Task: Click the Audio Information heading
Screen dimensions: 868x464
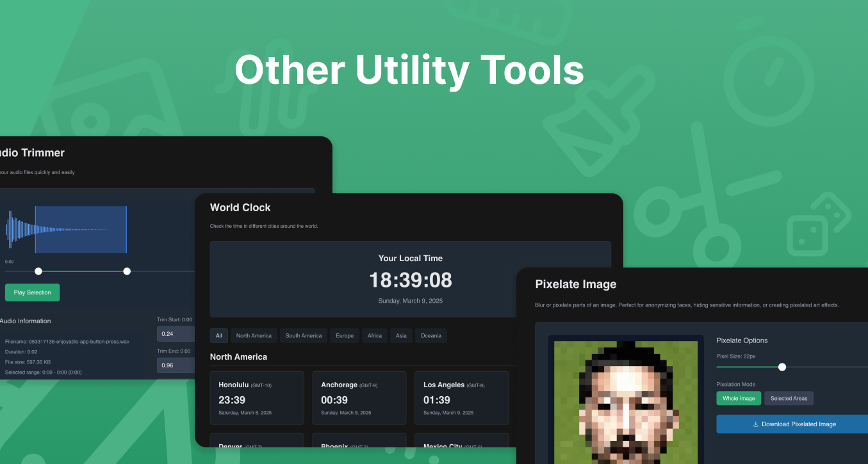Action: 25,321
